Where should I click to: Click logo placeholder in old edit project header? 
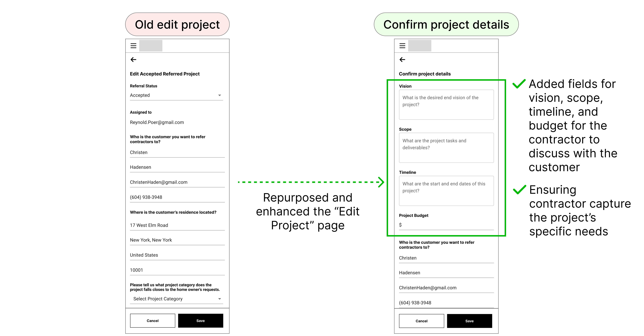point(151,46)
